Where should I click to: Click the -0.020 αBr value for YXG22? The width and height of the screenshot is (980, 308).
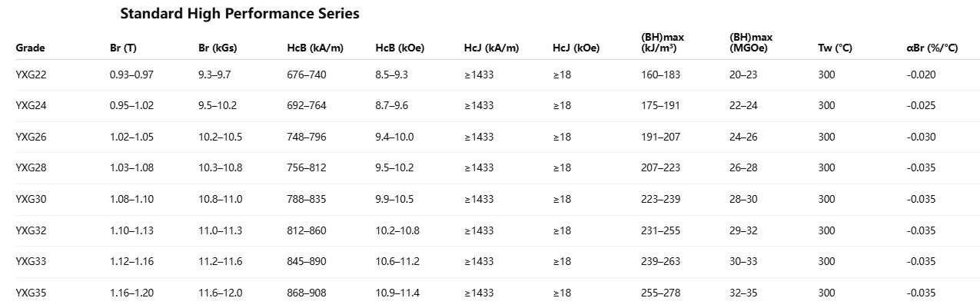click(x=921, y=75)
